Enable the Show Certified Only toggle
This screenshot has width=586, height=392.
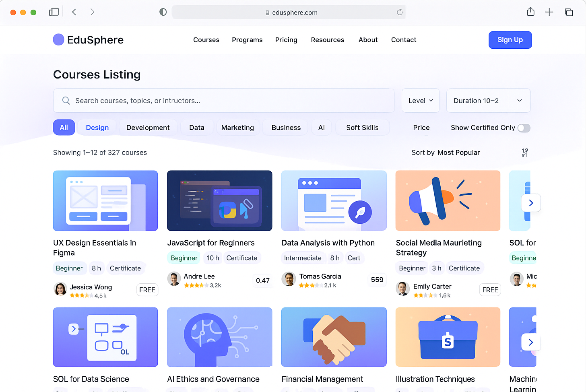tap(524, 128)
